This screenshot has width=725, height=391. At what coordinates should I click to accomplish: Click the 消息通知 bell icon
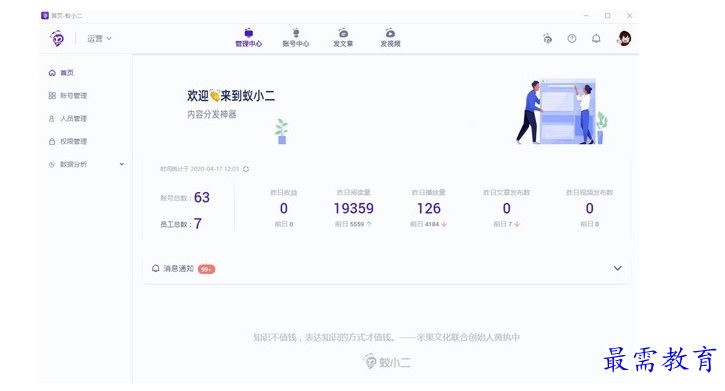coord(156,269)
